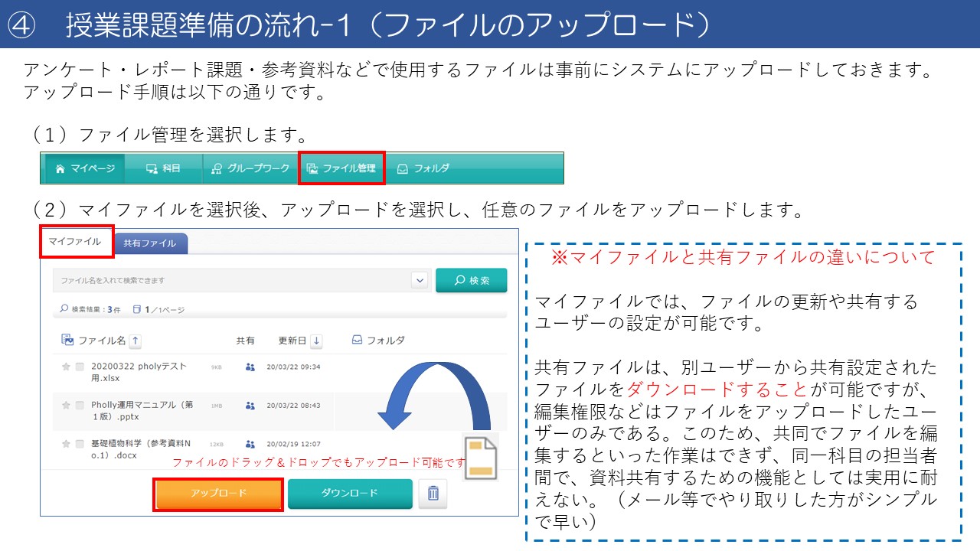Star the 20200322 pholyテスト用.xlsx file
The height and width of the screenshot is (551, 980).
pyautogui.click(x=66, y=367)
